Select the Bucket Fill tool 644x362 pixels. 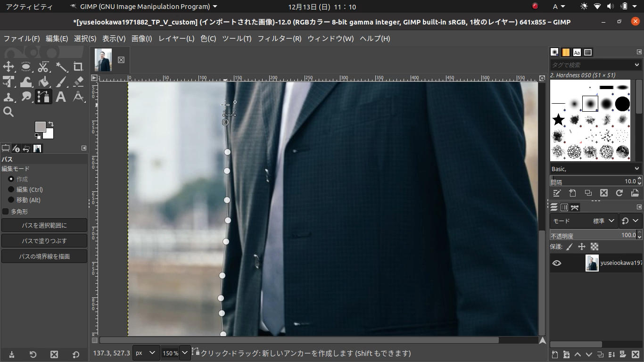[43, 82]
